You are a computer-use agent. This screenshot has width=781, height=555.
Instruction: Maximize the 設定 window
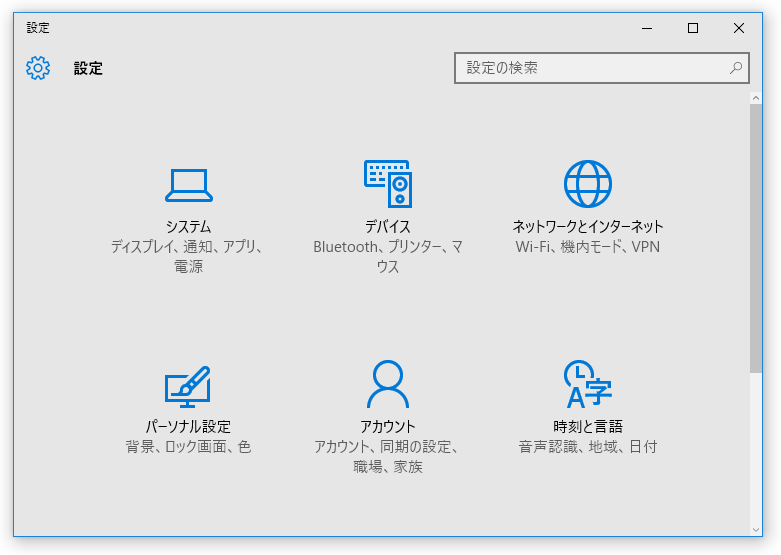[693, 28]
